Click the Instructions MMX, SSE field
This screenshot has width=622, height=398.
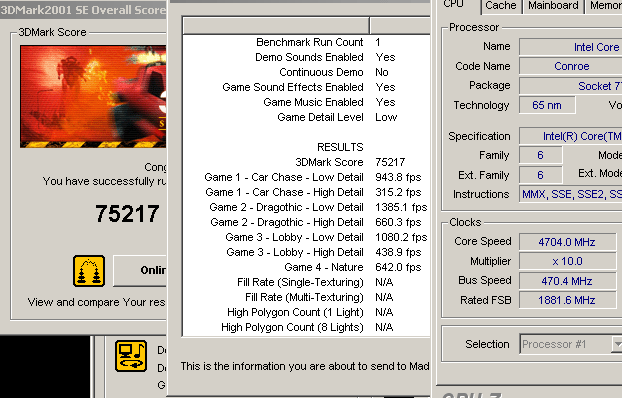(571, 194)
